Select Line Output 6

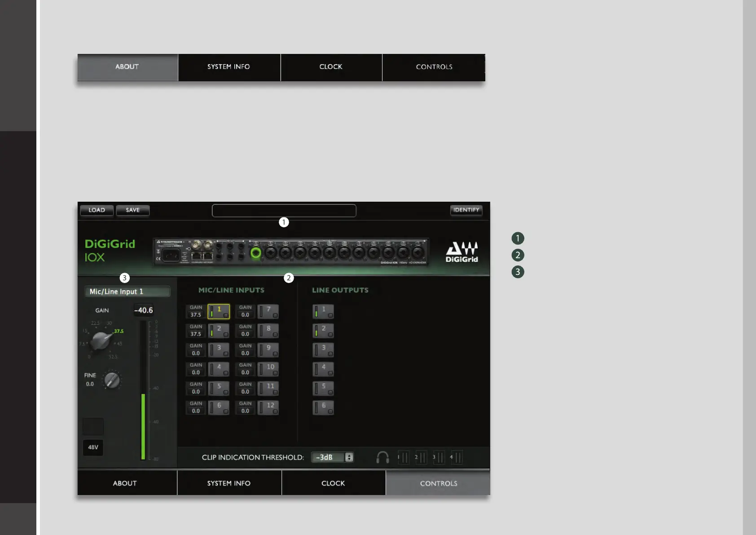(323, 408)
